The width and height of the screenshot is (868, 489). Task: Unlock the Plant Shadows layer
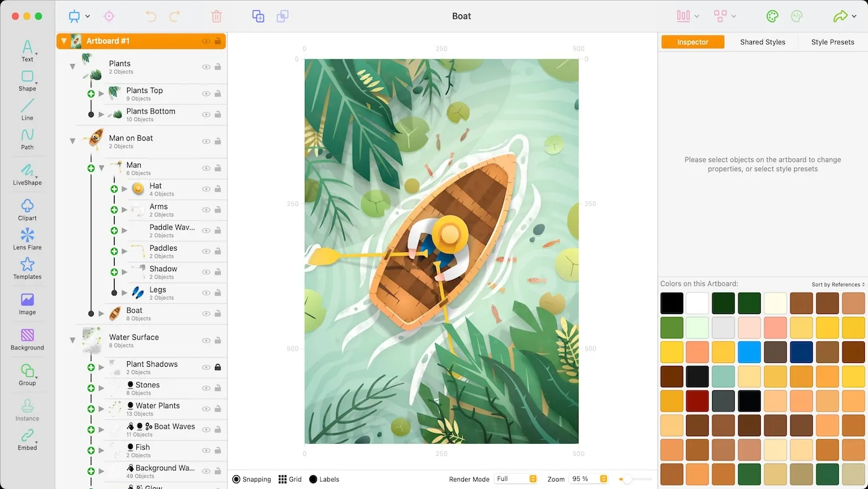point(218,367)
